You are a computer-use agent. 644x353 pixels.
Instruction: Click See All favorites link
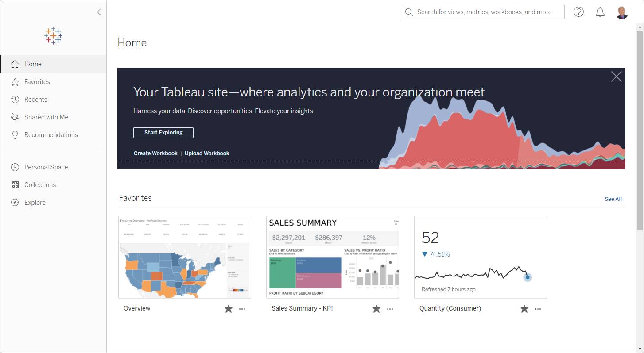[x=613, y=199]
